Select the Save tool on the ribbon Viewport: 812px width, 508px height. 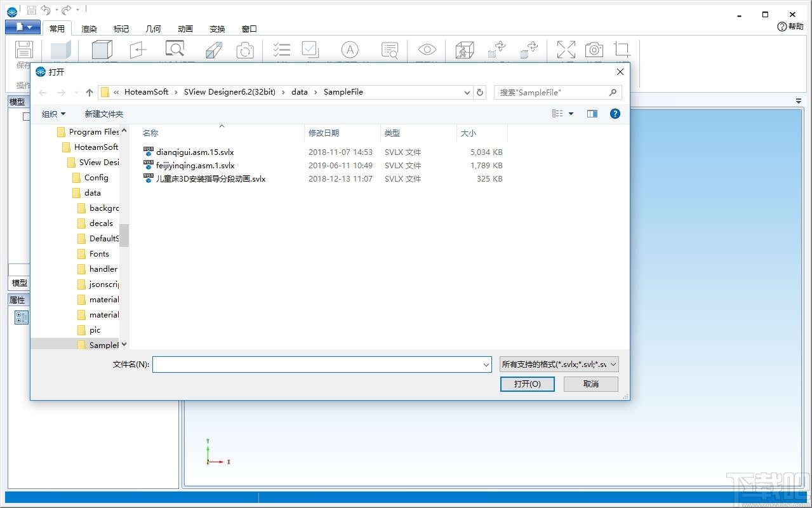23,50
